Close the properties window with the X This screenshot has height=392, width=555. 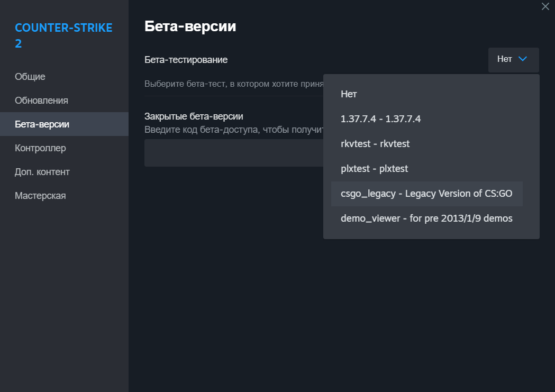[x=545, y=6]
